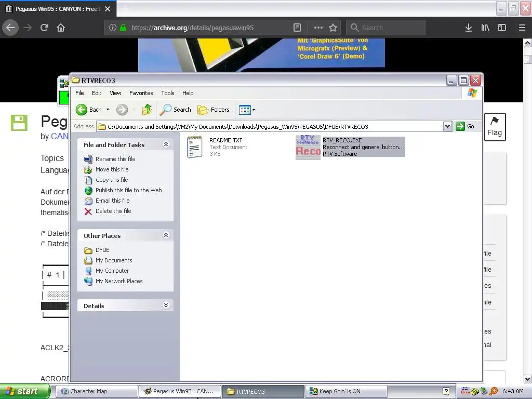Click the Firefox back arrow button
The image size is (532, 399).
[10, 28]
